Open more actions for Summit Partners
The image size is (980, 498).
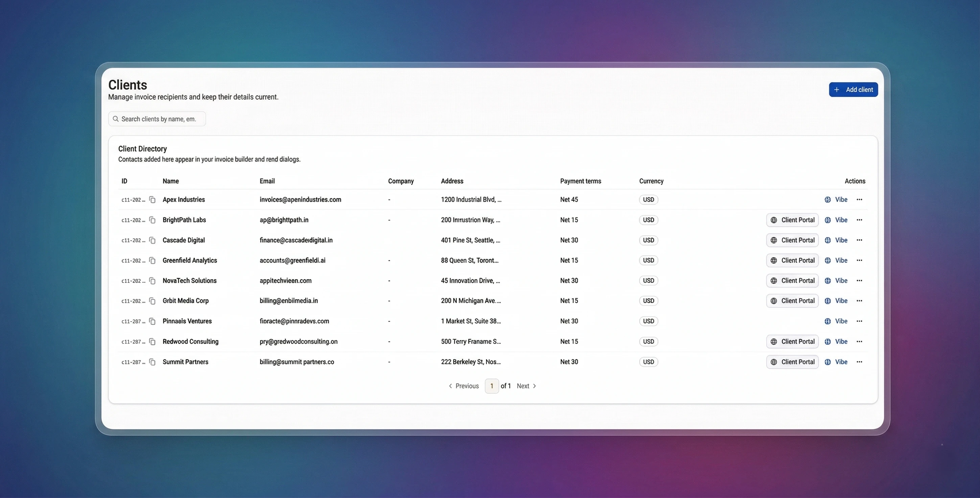(x=859, y=362)
